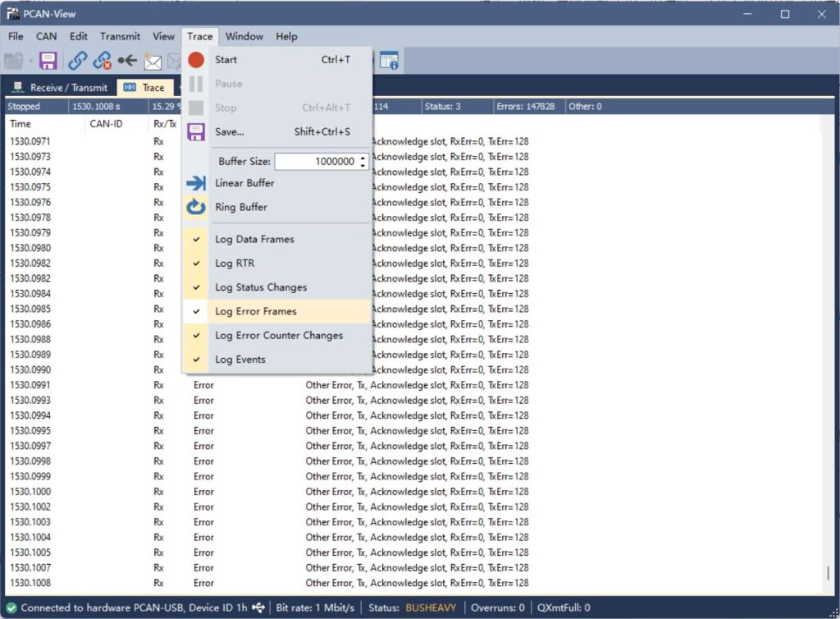Click the 'Errors: 147828' counter
Screen dimensions: 840x619
(x=526, y=106)
